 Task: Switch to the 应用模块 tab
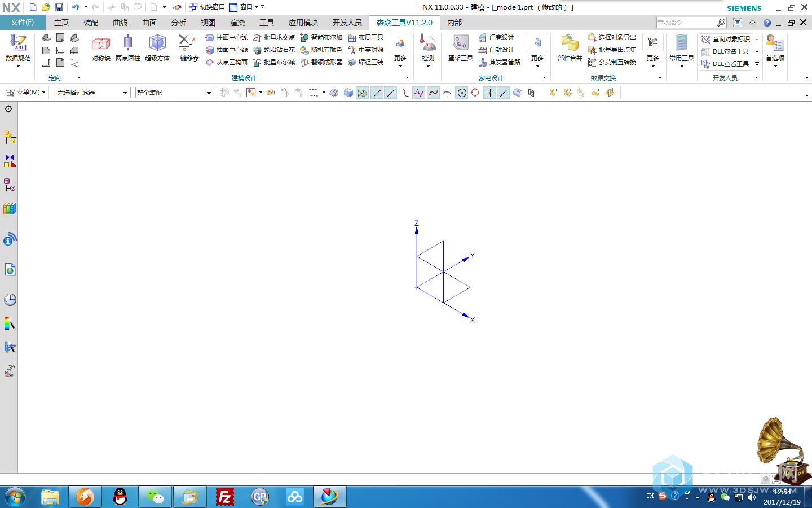coord(303,23)
